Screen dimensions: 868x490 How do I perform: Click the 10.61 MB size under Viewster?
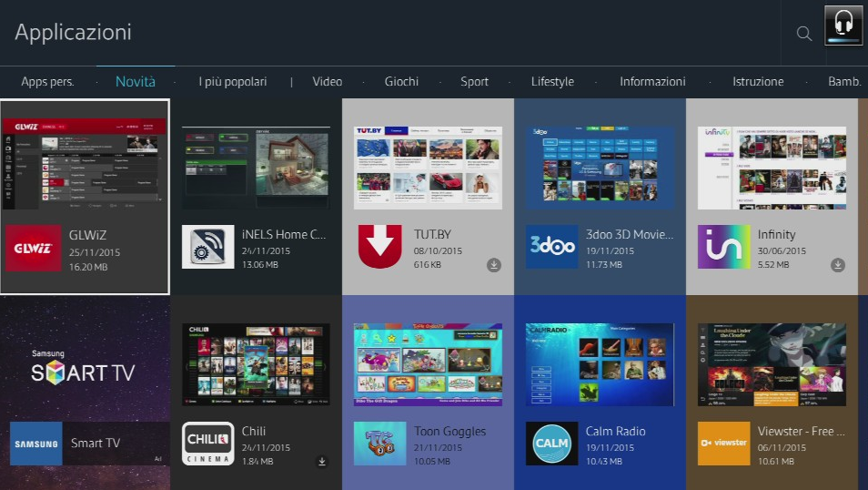[775, 461]
